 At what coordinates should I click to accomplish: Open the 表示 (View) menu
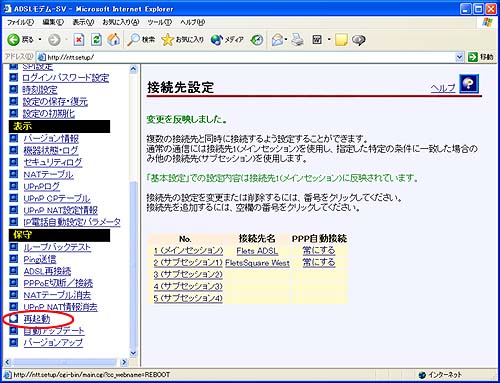[83, 22]
